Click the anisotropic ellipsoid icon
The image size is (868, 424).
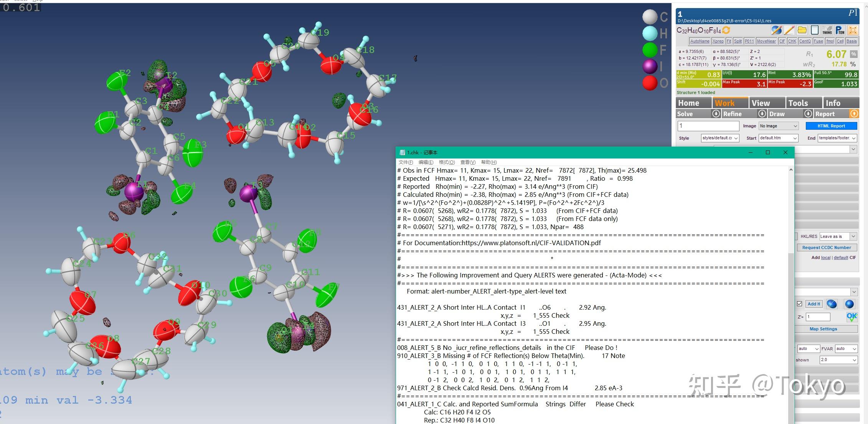pos(832,304)
